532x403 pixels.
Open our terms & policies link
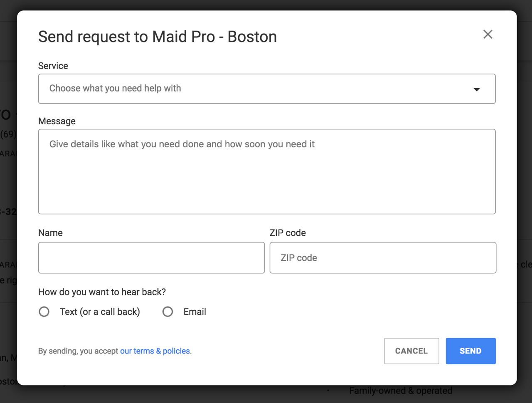pyautogui.click(x=155, y=351)
